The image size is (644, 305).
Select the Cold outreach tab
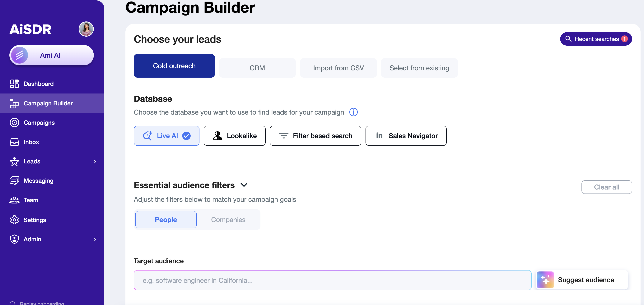tap(174, 66)
